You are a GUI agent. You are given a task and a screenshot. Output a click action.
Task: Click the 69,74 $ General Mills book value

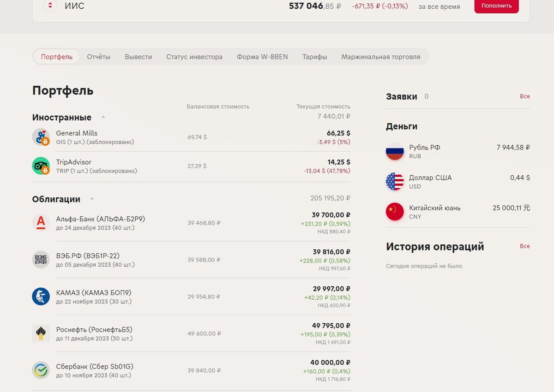coord(197,137)
